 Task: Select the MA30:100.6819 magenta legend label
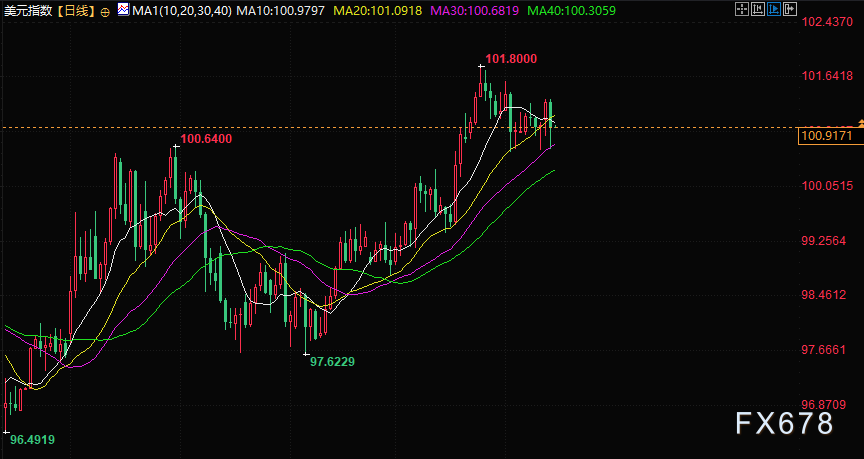pyautogui.click(x=475, y=10)
